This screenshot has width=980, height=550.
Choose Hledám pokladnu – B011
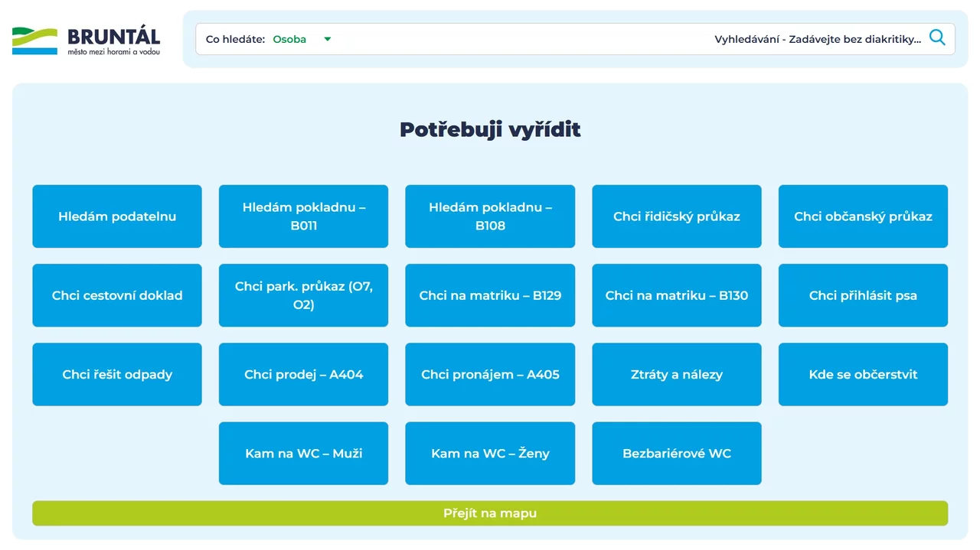pos(303,216)
